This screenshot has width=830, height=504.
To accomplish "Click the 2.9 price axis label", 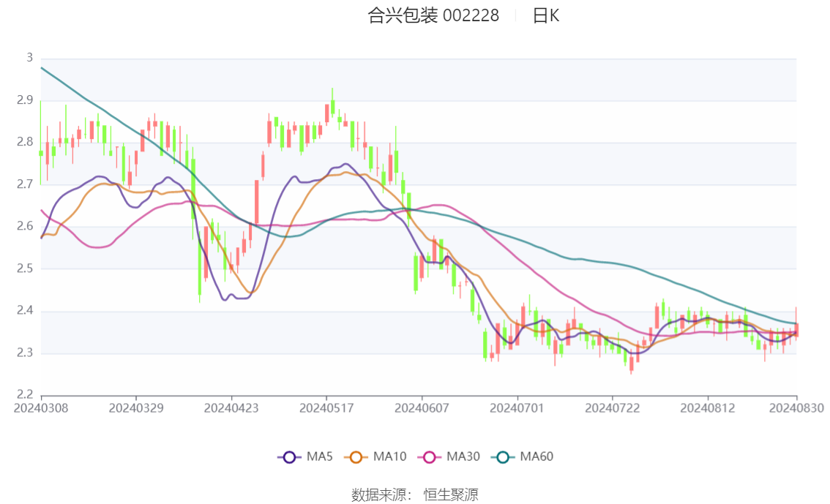I will 25,99.
